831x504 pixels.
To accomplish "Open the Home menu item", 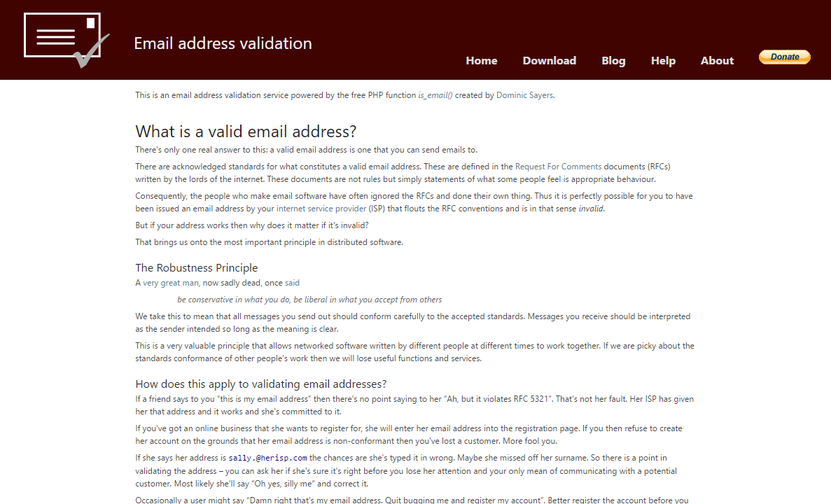I will [x=481, y=61].
